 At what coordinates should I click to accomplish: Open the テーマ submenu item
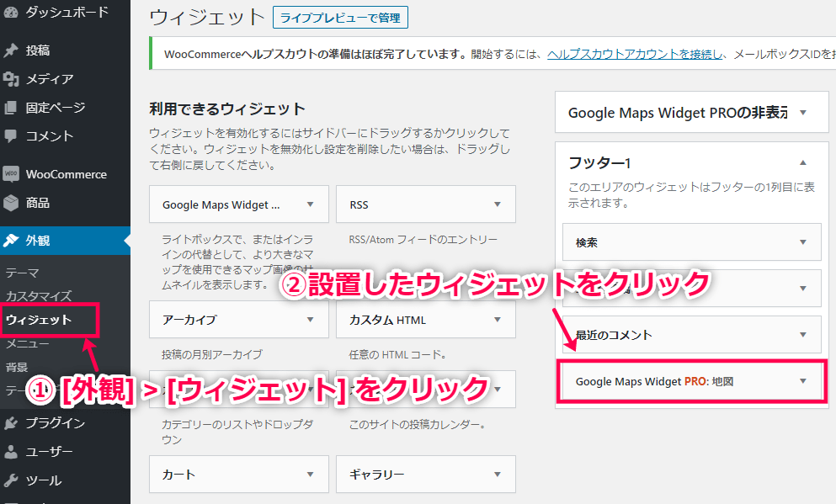23,273
